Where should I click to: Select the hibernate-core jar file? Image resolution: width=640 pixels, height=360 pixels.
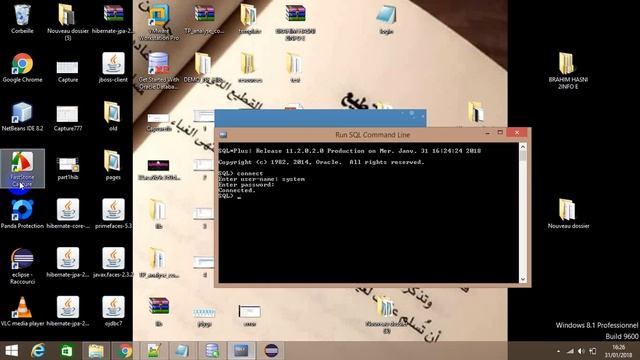(68, 214)
